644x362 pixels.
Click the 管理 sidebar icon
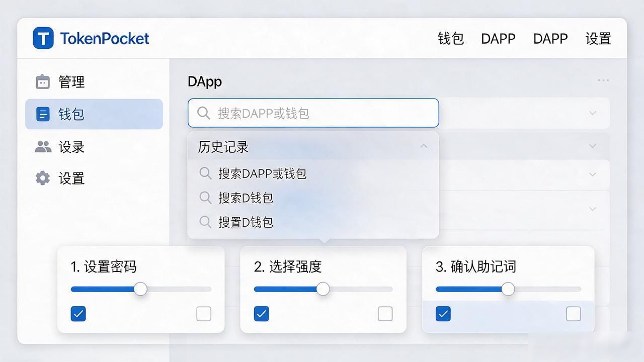pyautogui.click(x=43, y=81)
